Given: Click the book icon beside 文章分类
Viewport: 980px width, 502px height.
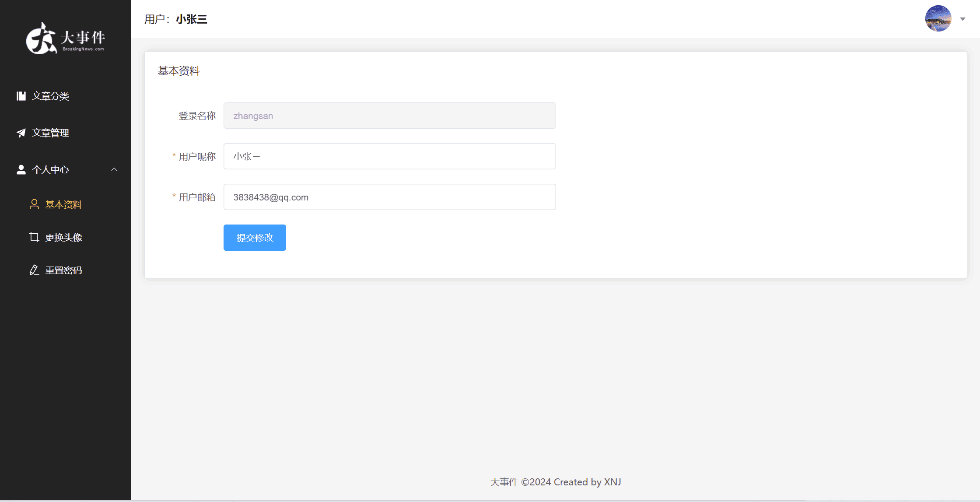Looking at the screenshot, I should point(21,96).
